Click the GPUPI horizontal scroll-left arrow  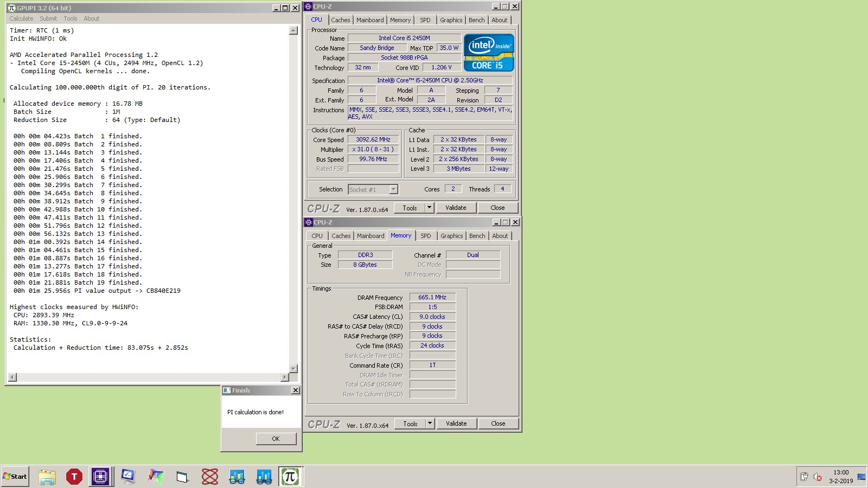12,377
